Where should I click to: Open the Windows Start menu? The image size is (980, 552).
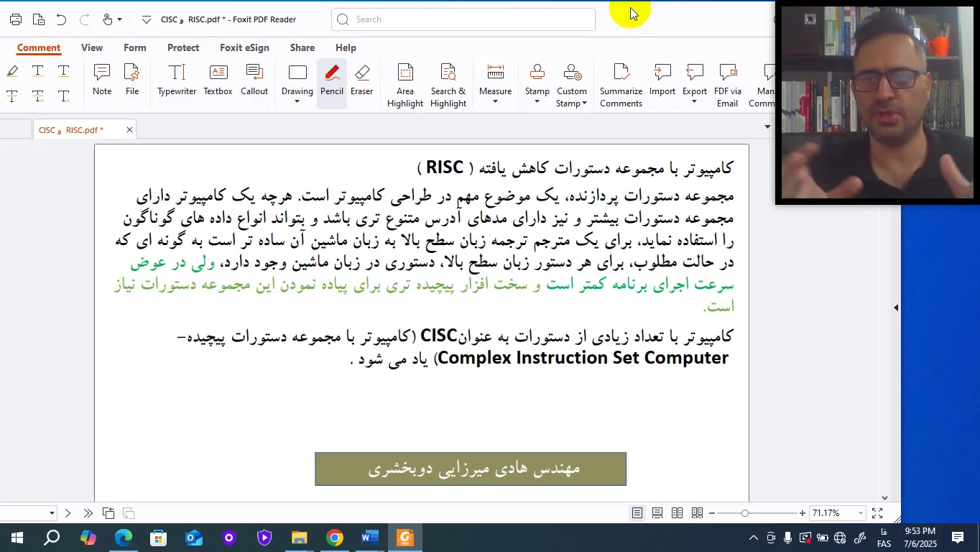coord(16,538)
